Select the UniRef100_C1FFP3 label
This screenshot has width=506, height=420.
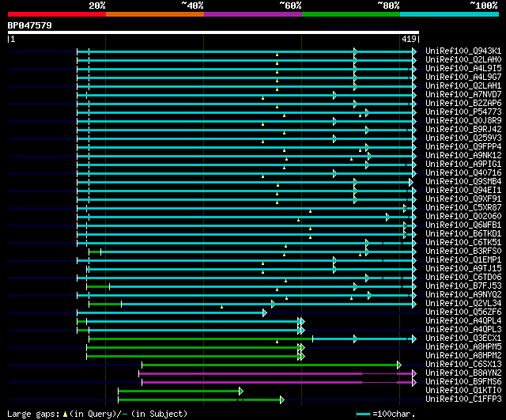(x=463, y=399)
